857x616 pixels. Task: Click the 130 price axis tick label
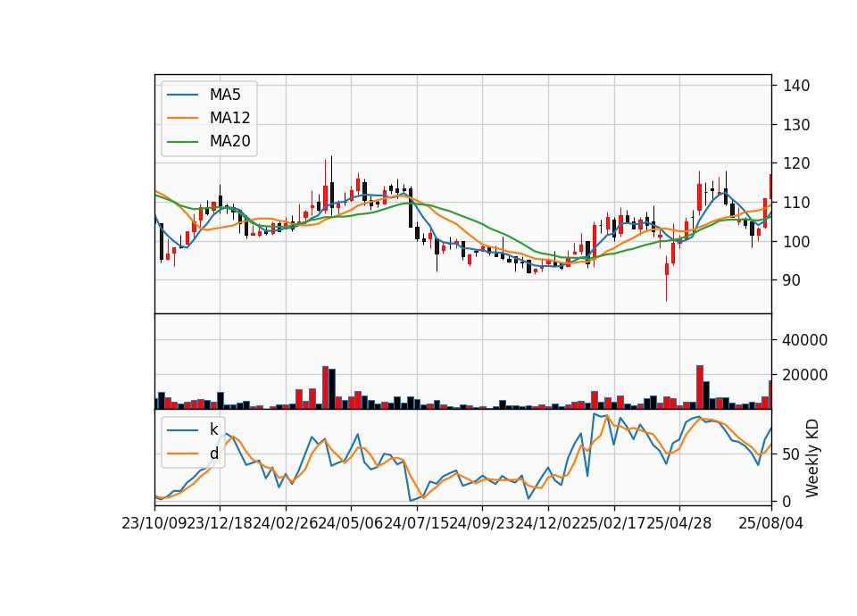pyautogui.click(x=796, y=125)
